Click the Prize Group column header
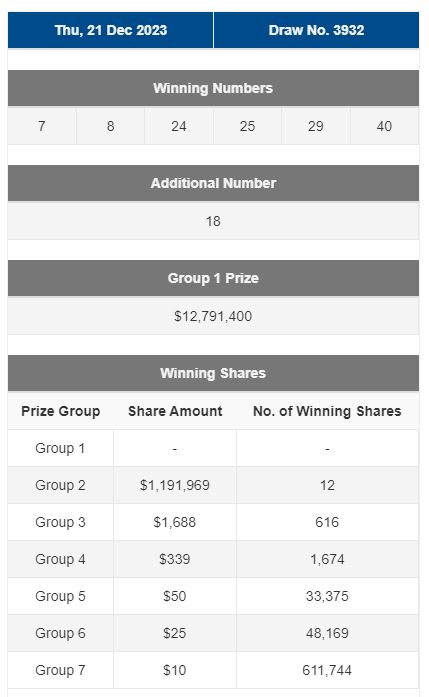 point(60,411)
